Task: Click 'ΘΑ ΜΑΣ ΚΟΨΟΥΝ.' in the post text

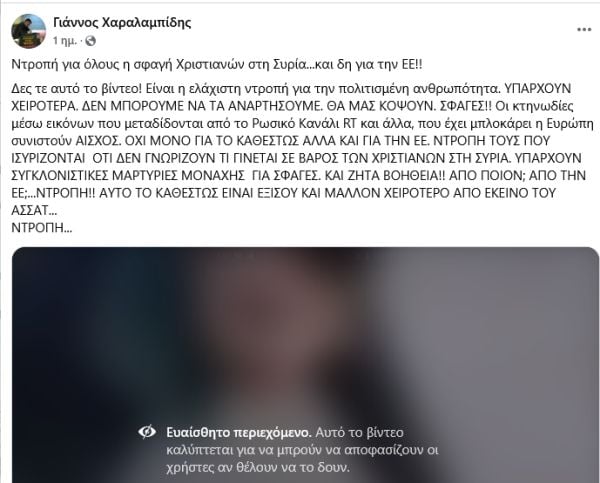Action: point(382,106)
